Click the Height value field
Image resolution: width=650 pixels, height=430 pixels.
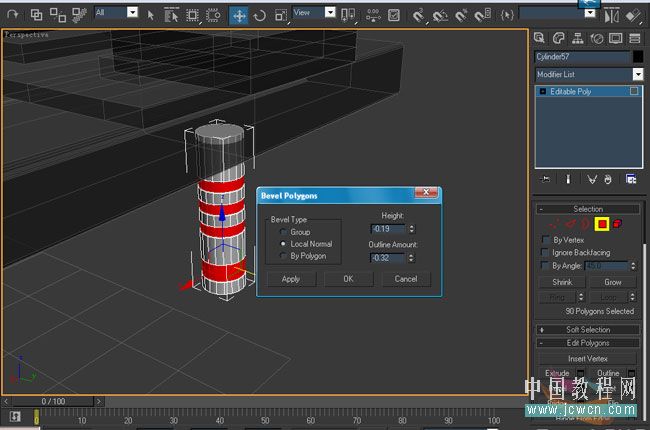[388, 229]
